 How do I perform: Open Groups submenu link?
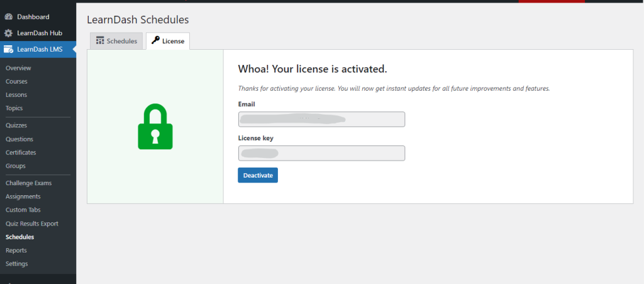pyautogui.click(x=16, y=166)
